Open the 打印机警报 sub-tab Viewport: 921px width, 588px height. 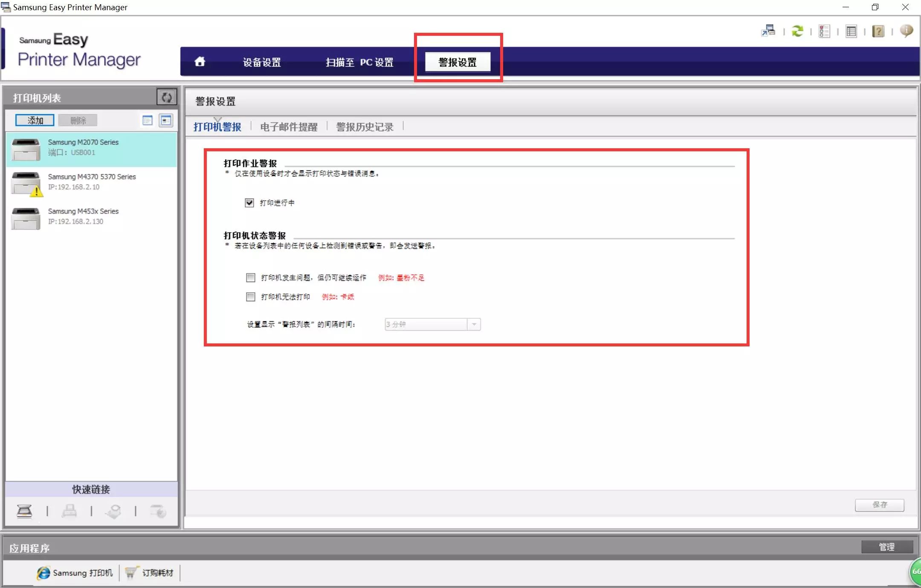click(217, 127)
